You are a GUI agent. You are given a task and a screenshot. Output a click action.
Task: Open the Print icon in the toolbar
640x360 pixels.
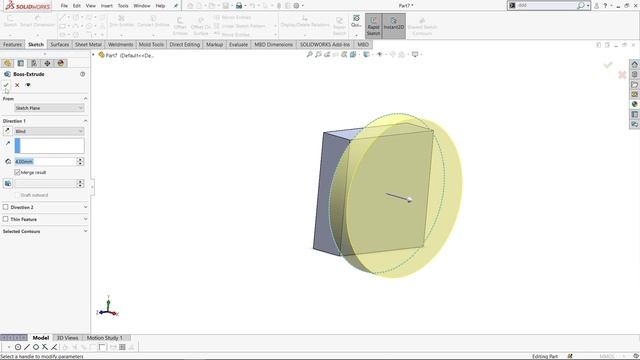click(239, 6)
